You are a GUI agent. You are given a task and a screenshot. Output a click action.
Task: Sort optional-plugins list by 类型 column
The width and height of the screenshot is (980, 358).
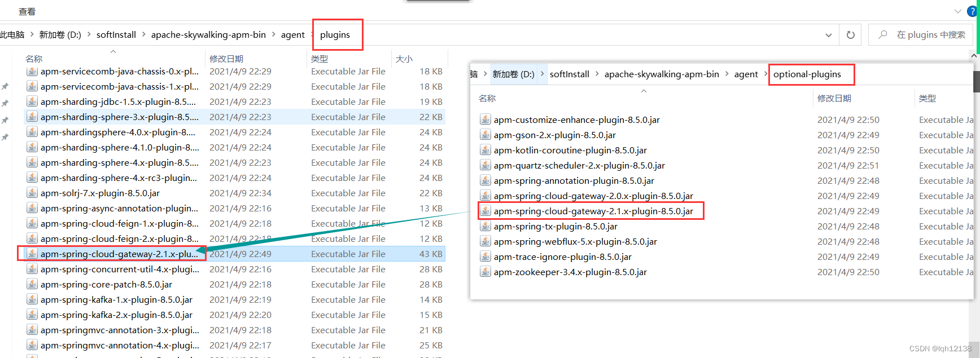tap(928, 98)
